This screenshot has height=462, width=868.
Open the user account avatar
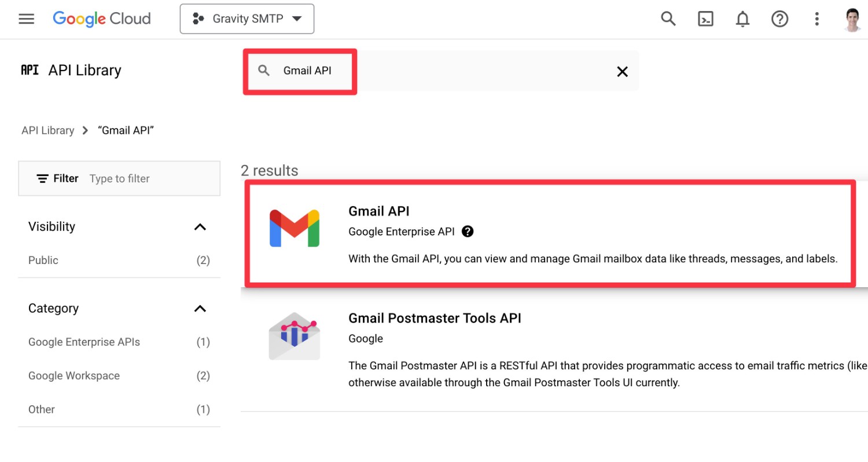(853, 19)
